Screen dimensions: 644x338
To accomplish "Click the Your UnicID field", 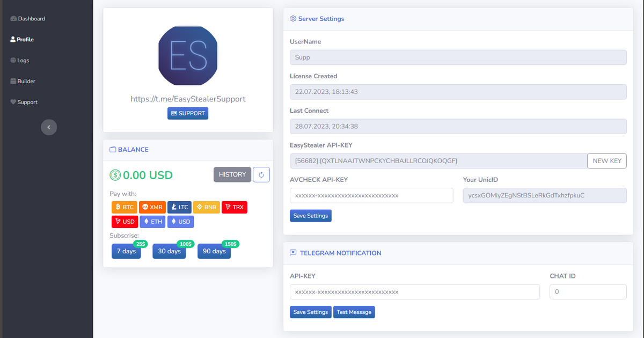I will point(545,196).
